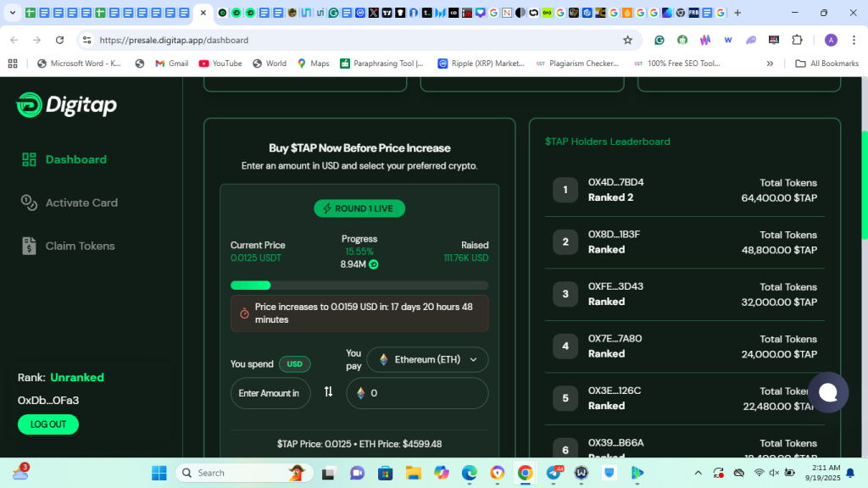Click the ROUND 1 LIVE badge
868x488 pixels.
[x=359, y=208]
